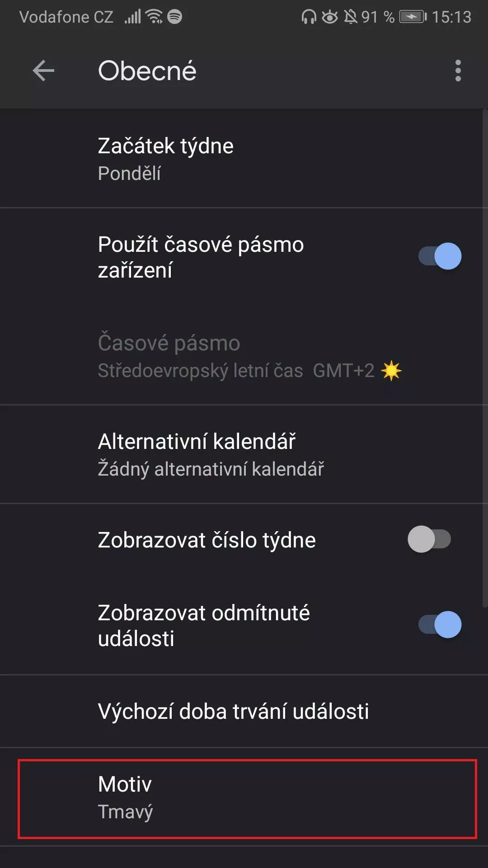Tap the battery charging icon
The width and height of the screenshot is (488, 868).
click(x=413, y=17)
